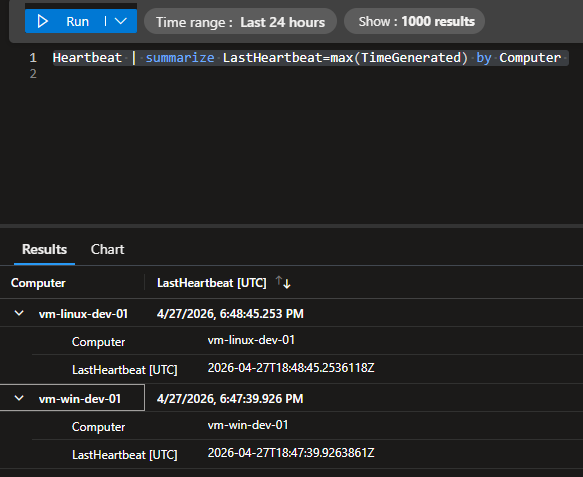Click the Heartbeat table name in the query
583x477 pixels.
click(87, 58)
